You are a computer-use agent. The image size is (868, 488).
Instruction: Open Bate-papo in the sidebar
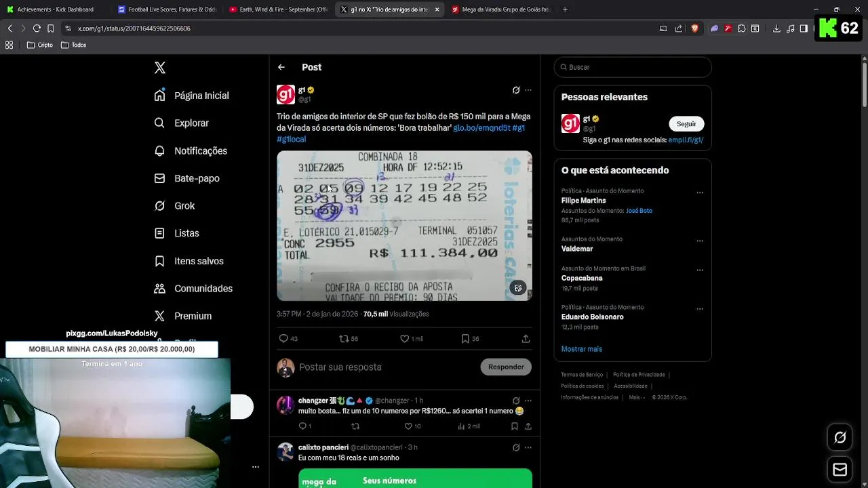coord(187,178)
